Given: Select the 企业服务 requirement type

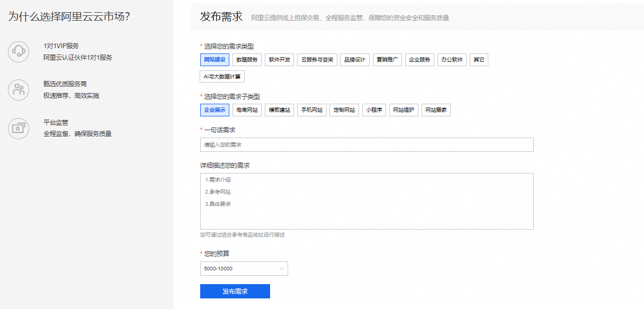Looking at the screenshot, I should [x=420, y=60].
